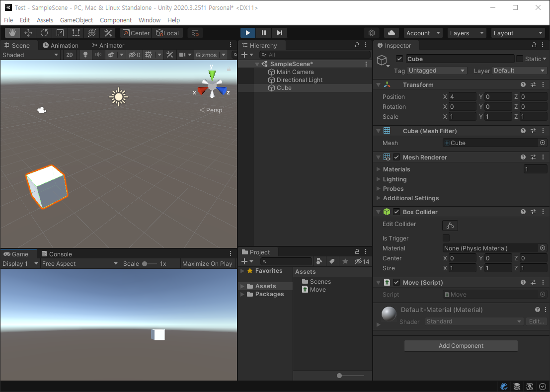This screenshot has height=392, width=550.
Task: Toggle Maximize On Play
Action: [x=207, y=264]
